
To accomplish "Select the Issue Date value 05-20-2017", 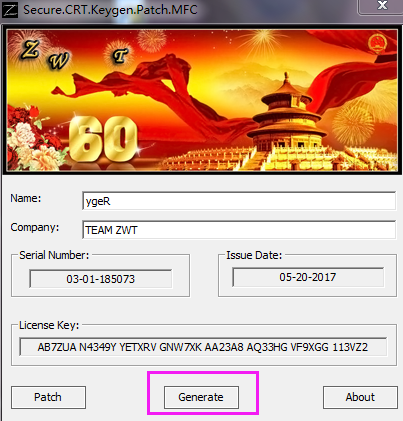I will pos(308,277).
